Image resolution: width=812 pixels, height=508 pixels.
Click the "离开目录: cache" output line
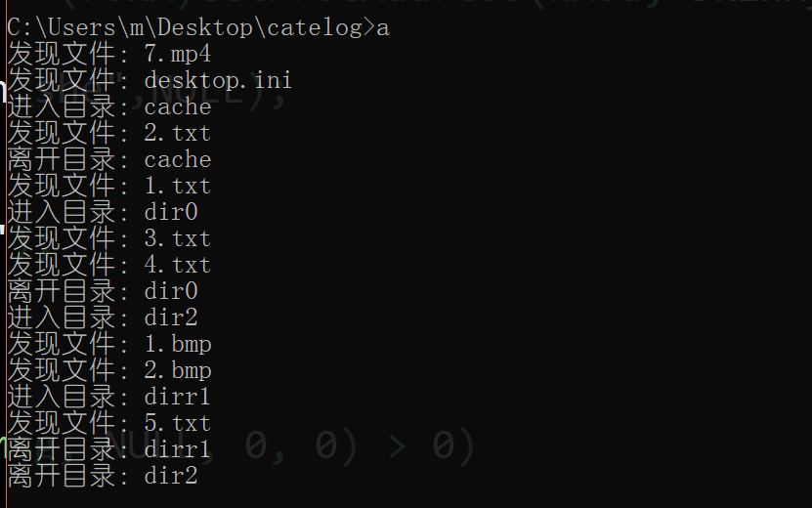tap(108, 159)
